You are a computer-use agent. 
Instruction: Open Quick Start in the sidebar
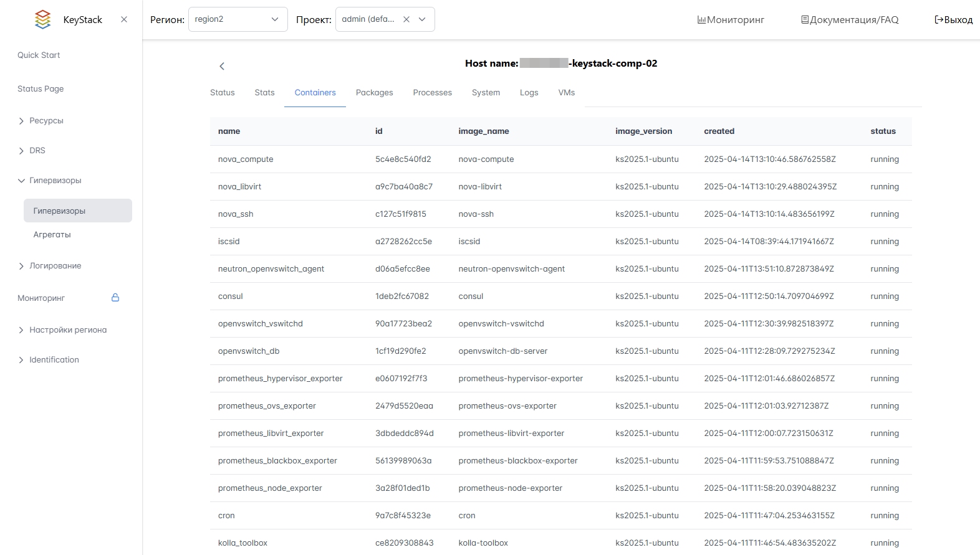[x=39, y=55]
